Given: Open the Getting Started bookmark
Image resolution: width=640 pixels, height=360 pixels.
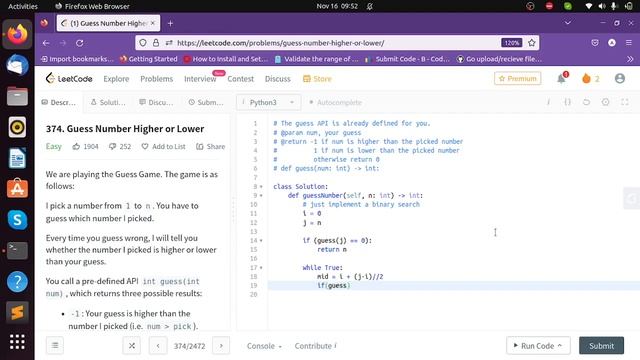Looking at the screenshot, I should coord(149,59).
